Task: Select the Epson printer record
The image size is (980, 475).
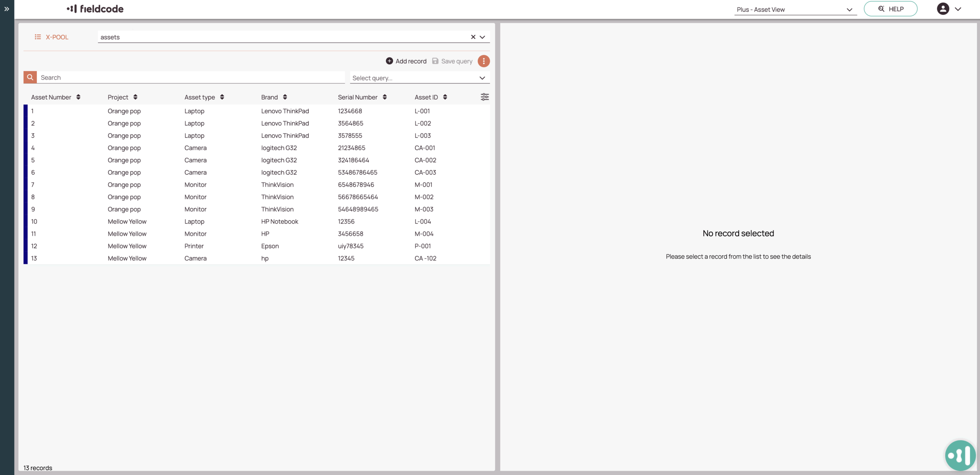Action: coord(256,246)
